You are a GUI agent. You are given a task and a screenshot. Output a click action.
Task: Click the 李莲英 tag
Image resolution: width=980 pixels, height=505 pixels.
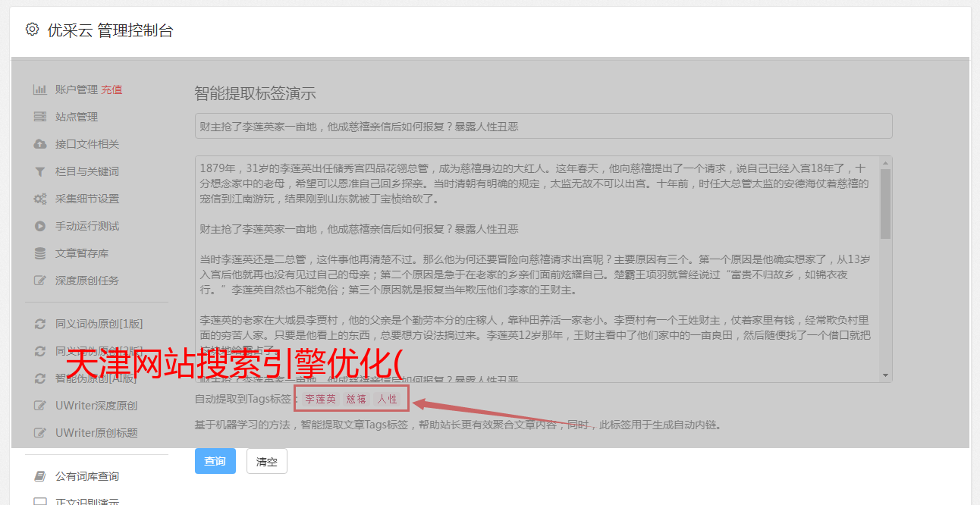(x=320, y=399)
